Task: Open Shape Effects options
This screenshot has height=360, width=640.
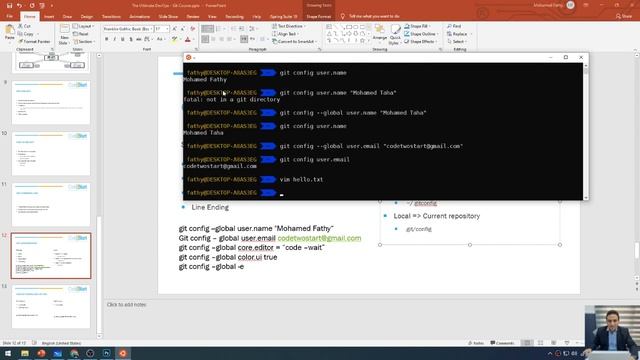Action: (x=420, y=42)
